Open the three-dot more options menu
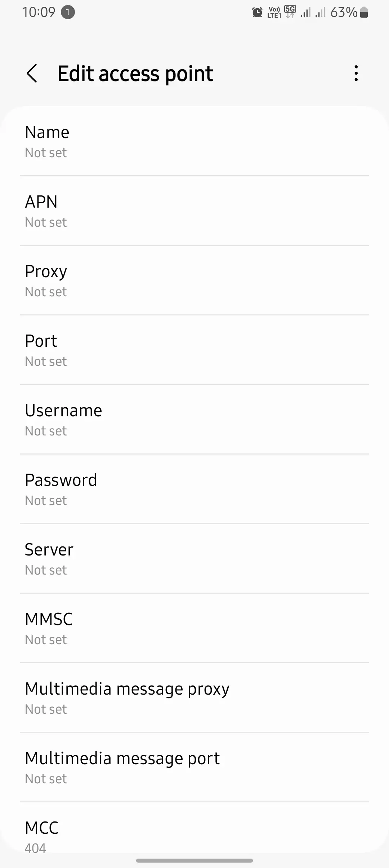Image resolution: width=389 pixels, height=868 pixels. point(356,74)
